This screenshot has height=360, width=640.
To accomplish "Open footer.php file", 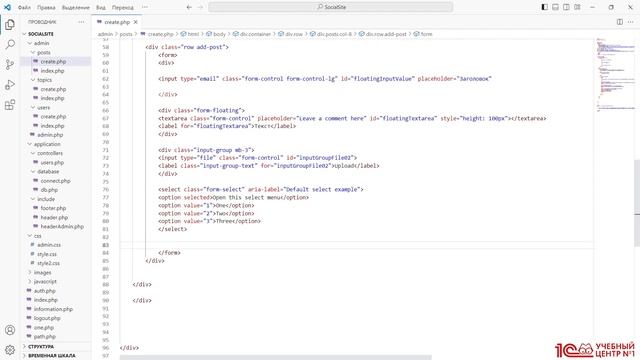I will 53,208.
